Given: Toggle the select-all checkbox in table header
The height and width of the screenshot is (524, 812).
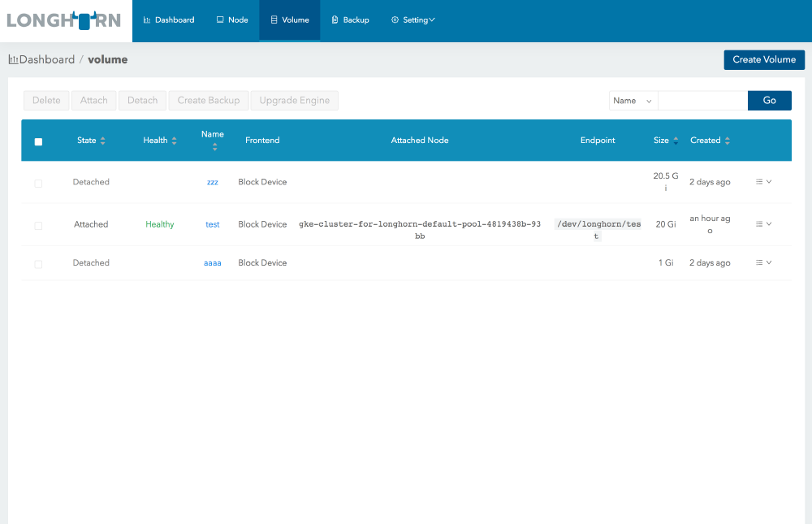Looking at the screenshot, I should pos(38,141).
